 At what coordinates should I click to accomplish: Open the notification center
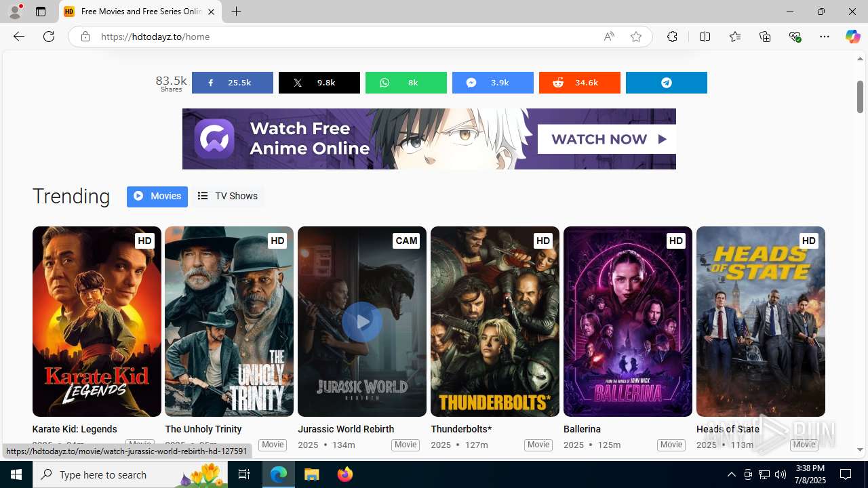[846, 474]
